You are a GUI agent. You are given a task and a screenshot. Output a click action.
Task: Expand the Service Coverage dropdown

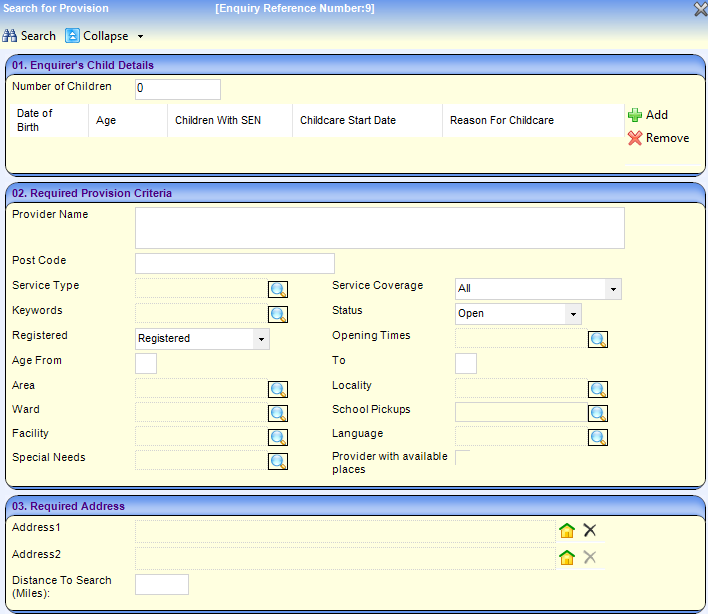(612, 289)
